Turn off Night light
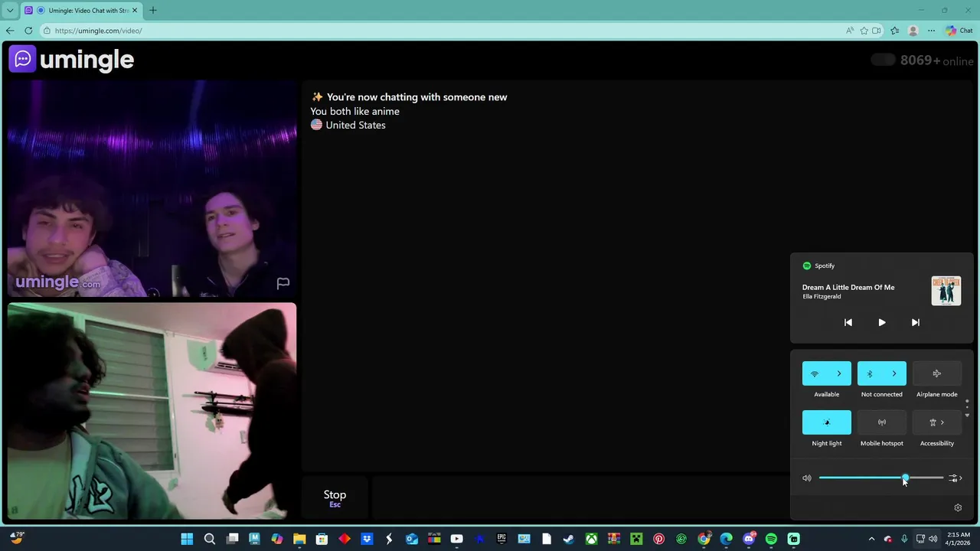Viewport: 980px width, 551px height. pyautogui.click(x=827, y=422)
